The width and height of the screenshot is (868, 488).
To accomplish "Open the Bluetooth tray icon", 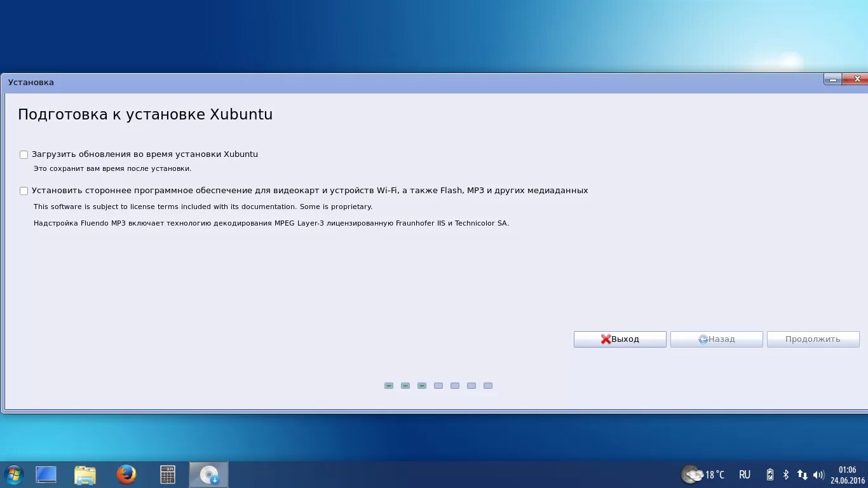I will point(786,475).
